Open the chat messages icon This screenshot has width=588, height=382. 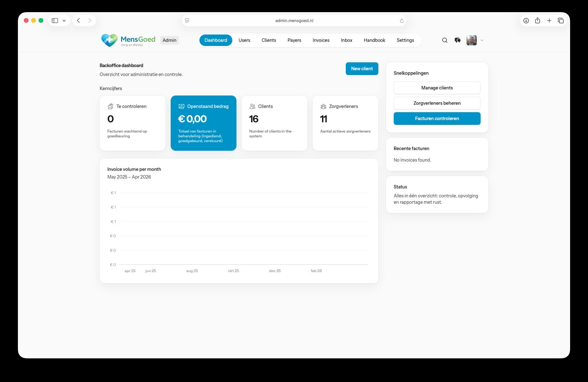(x=457, y=40)
